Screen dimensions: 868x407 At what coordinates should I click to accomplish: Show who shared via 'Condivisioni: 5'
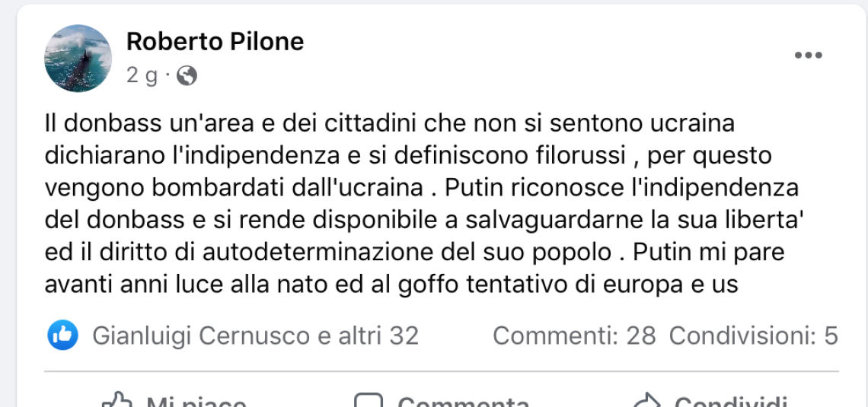[x=753, y=335]
